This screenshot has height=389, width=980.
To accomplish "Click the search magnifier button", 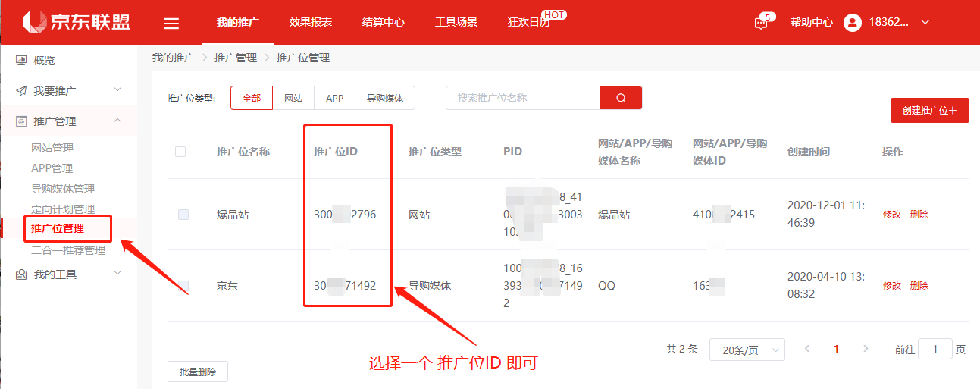I will [621, 98].
